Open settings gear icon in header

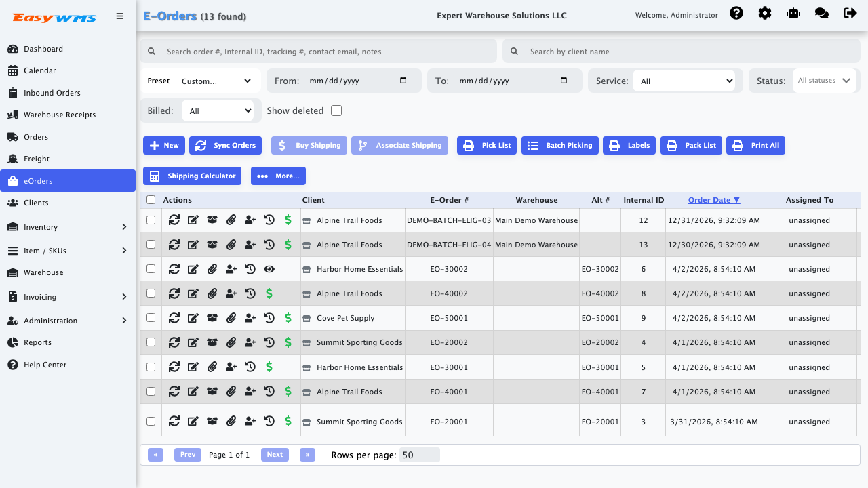click(x=765, y=13)
